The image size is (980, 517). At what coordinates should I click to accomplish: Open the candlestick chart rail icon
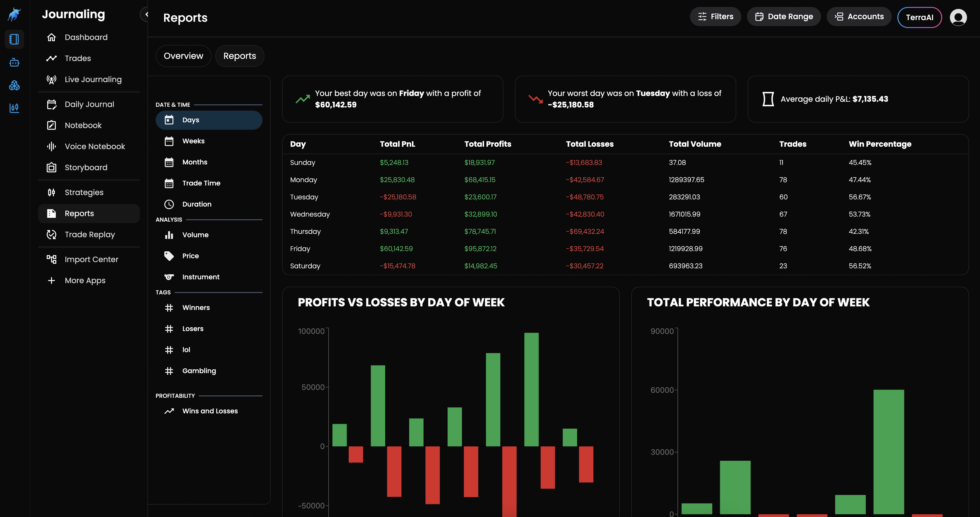point(15,108)
